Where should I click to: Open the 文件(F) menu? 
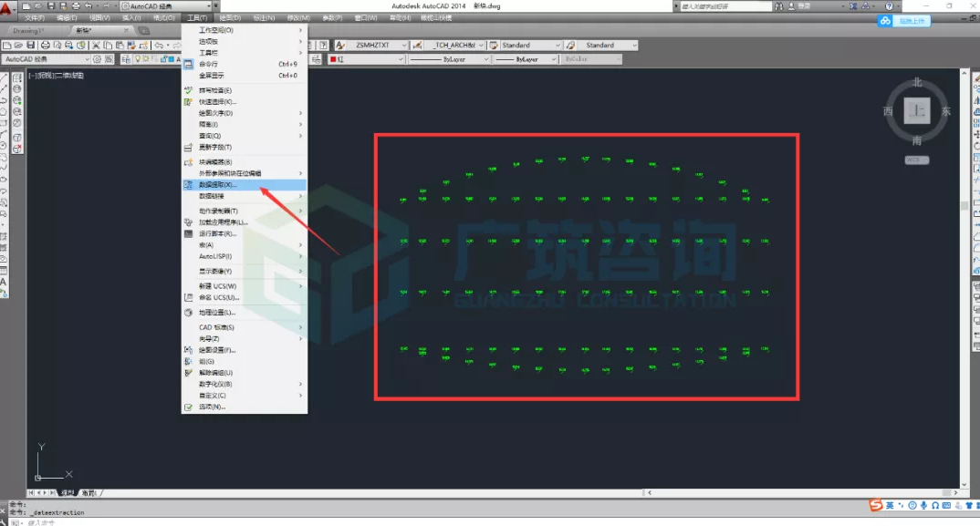point(35,18)
